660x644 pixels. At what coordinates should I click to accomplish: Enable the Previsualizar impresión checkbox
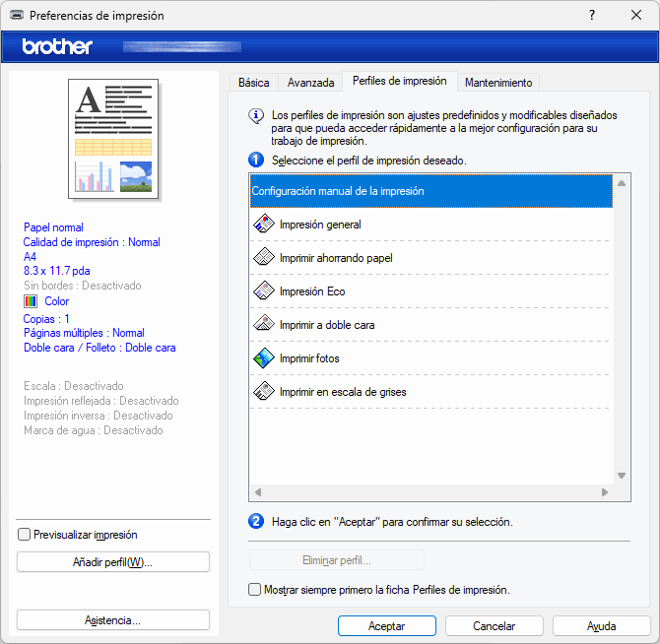(x=25, y=535)
